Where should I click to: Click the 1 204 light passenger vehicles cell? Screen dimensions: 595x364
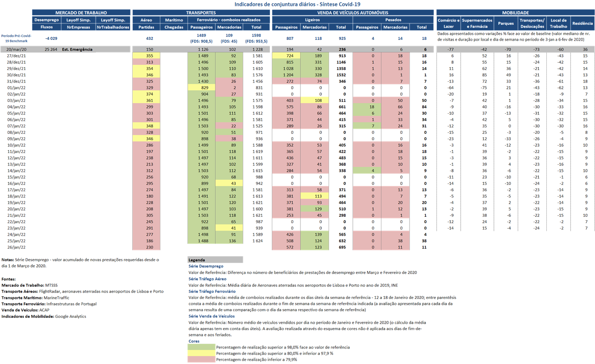tap(287, 75)
